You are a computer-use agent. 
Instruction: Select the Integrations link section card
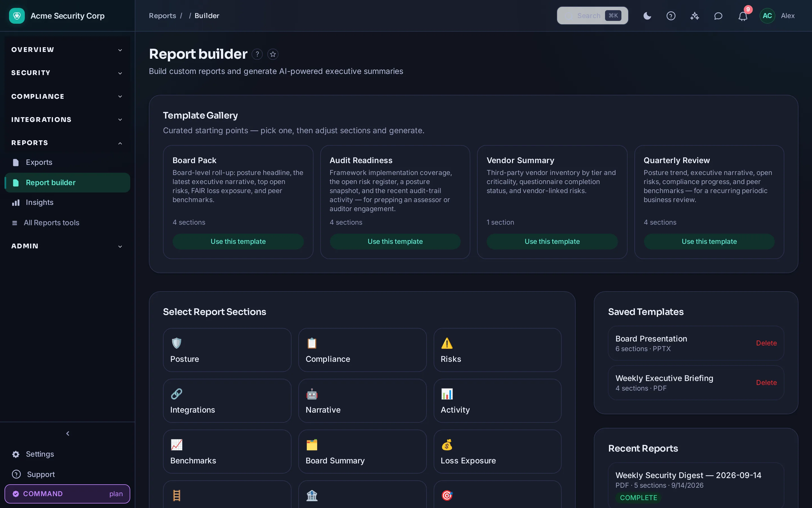pyautogui.click(x=227, y=400)
